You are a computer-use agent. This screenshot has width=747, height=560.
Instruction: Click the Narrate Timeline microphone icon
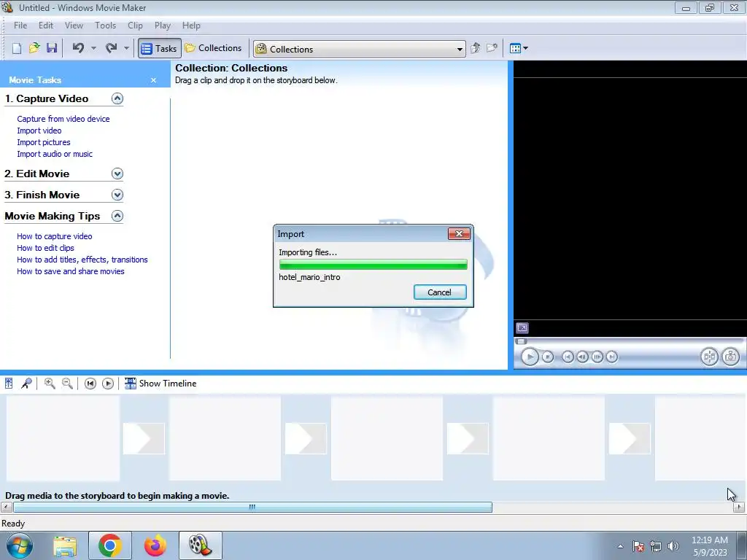pyautogui.click(x=27, y=384)
